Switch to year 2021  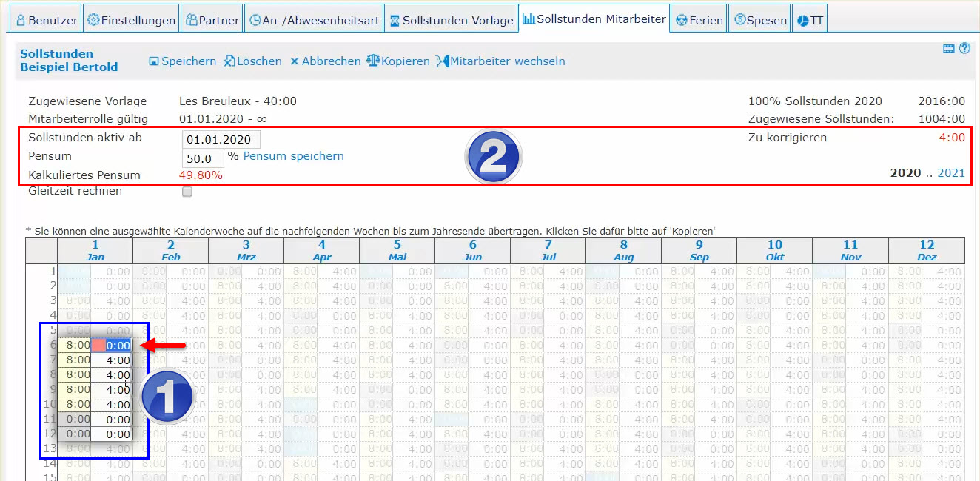951,172
